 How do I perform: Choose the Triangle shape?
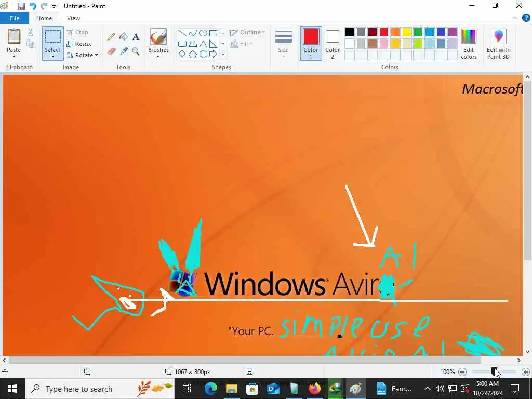(203, 44)
